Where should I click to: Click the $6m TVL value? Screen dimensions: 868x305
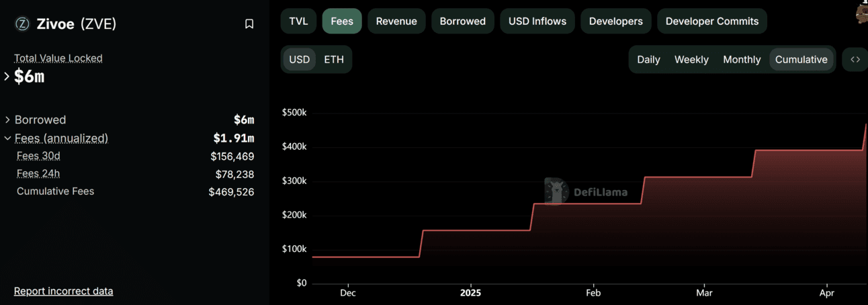pos(29,77)
